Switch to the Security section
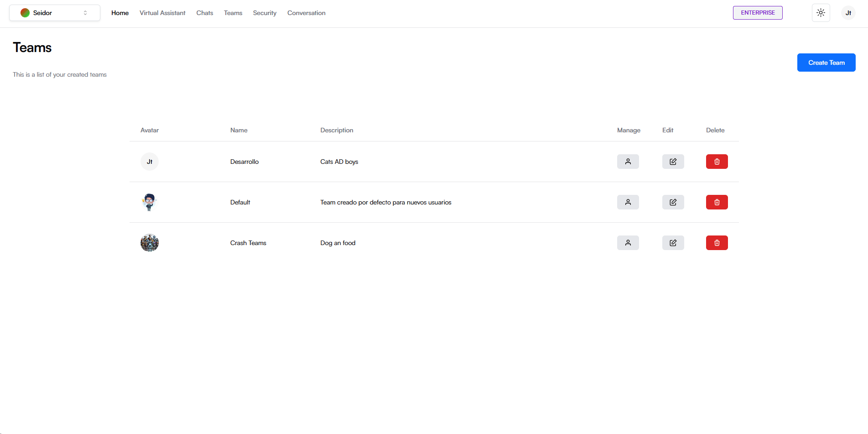The width and height of the screenshot is (868, 434). point(265,13)
